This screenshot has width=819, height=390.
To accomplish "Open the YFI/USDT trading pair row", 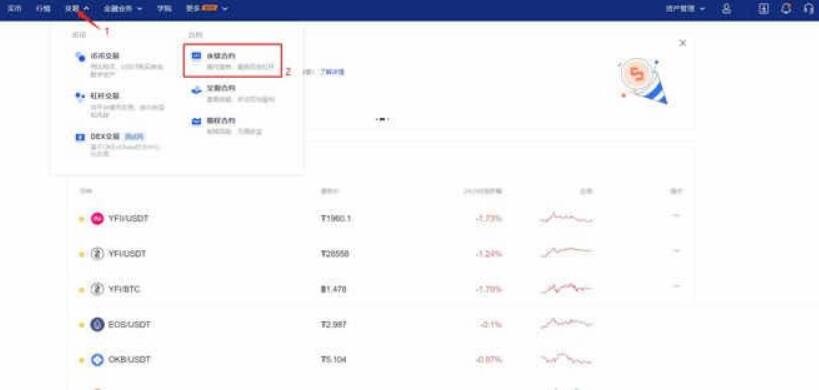I will tap(381, 254).
